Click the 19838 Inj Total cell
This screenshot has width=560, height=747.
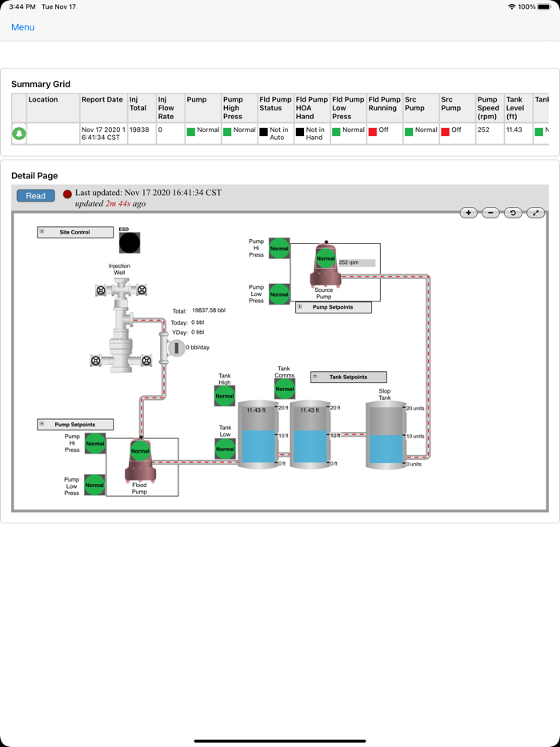tap(142, 134)
